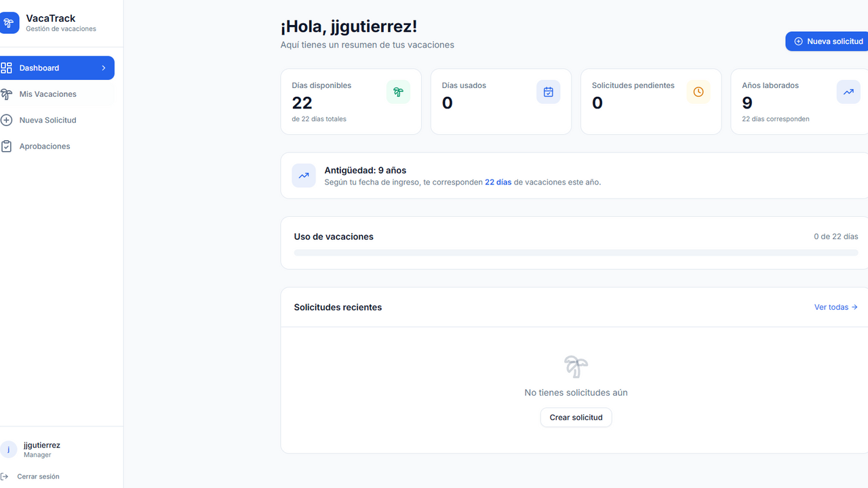Click the Solicitudes recientes heading

click(x=338, y=307)
